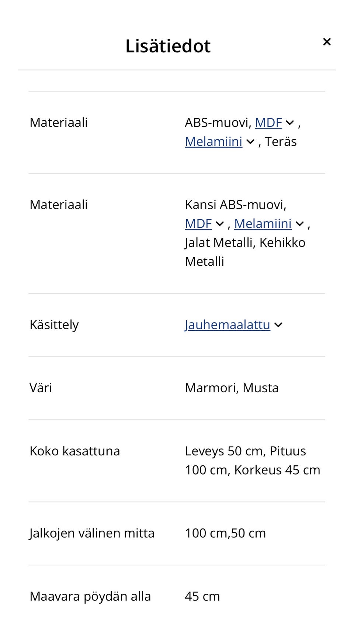Expand the chevron after Melamiini above Jalat Metalli

[300, 224]
